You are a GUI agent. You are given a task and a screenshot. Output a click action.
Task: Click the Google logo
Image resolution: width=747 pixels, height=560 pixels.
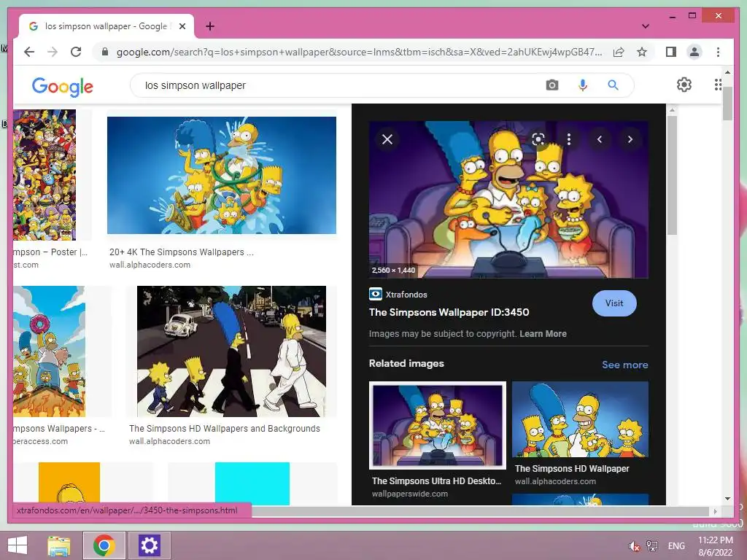point(63,86)
